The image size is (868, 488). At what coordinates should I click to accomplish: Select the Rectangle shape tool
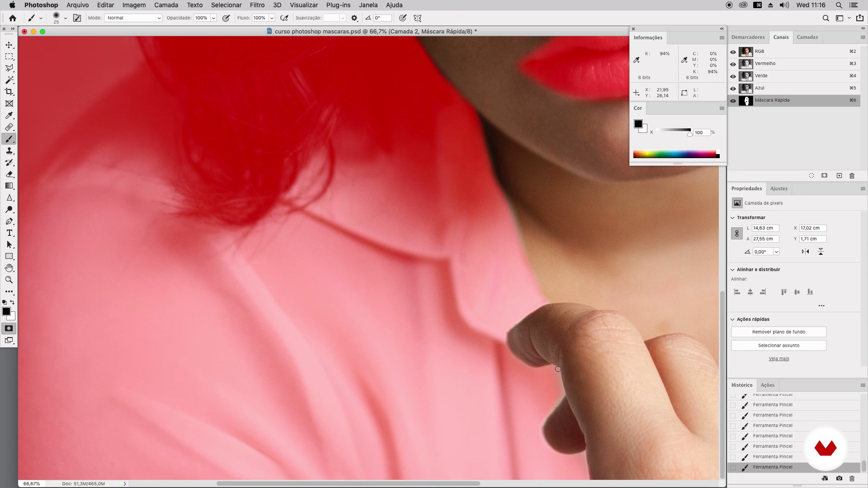click(x=9, y=256)
